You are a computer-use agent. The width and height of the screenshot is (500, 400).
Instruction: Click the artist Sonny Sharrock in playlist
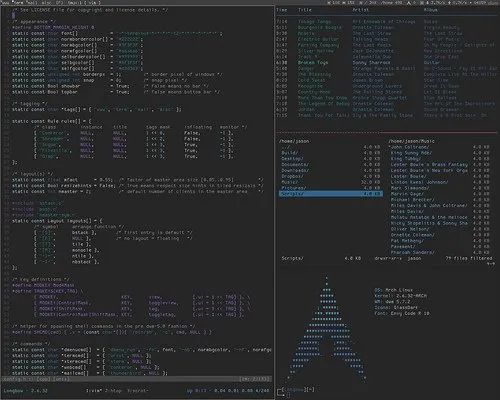[371, 63]
